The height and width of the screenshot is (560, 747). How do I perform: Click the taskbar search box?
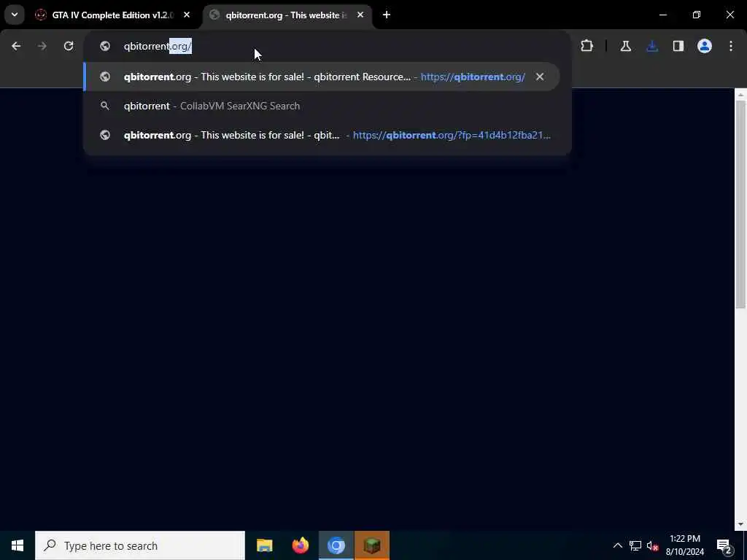coord(140,545)
